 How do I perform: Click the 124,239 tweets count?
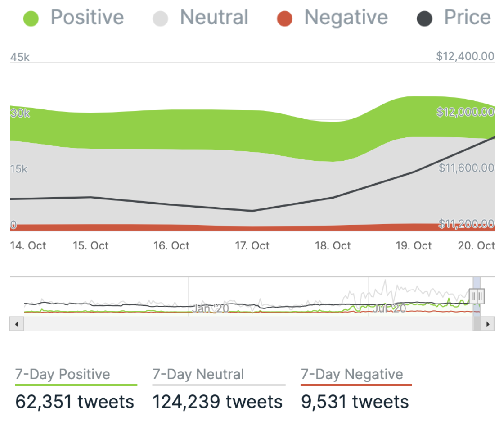(218, 402)
